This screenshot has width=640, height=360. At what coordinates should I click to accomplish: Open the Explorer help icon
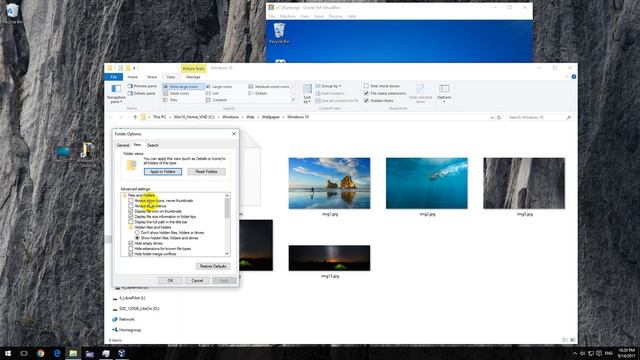[x=573, y=77]
